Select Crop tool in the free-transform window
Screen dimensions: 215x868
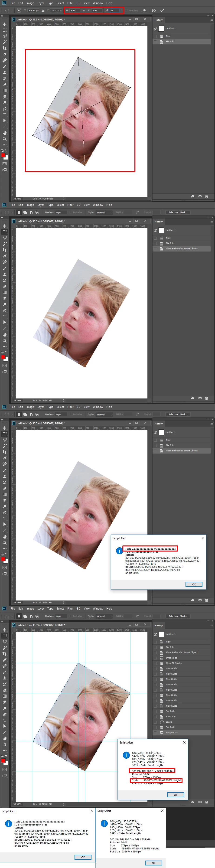[5, 48]
